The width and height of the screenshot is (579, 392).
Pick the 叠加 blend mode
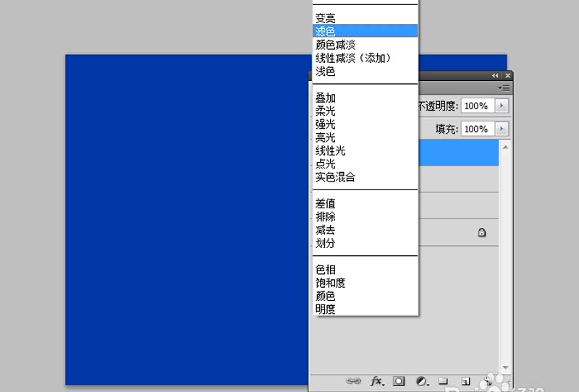coord(365,98)
